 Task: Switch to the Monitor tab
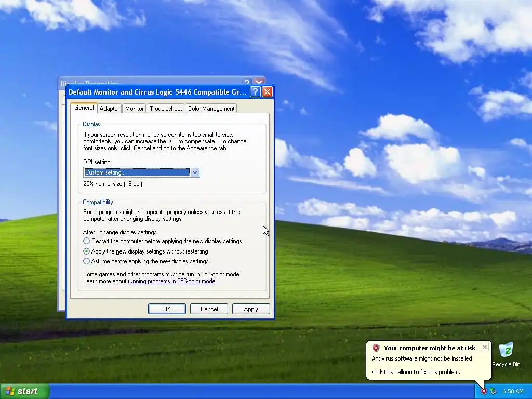(135, 109)
